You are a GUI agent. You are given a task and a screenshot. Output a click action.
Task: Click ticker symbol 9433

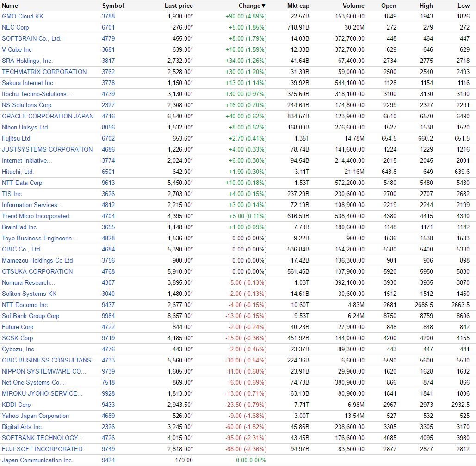pos(108,405)
